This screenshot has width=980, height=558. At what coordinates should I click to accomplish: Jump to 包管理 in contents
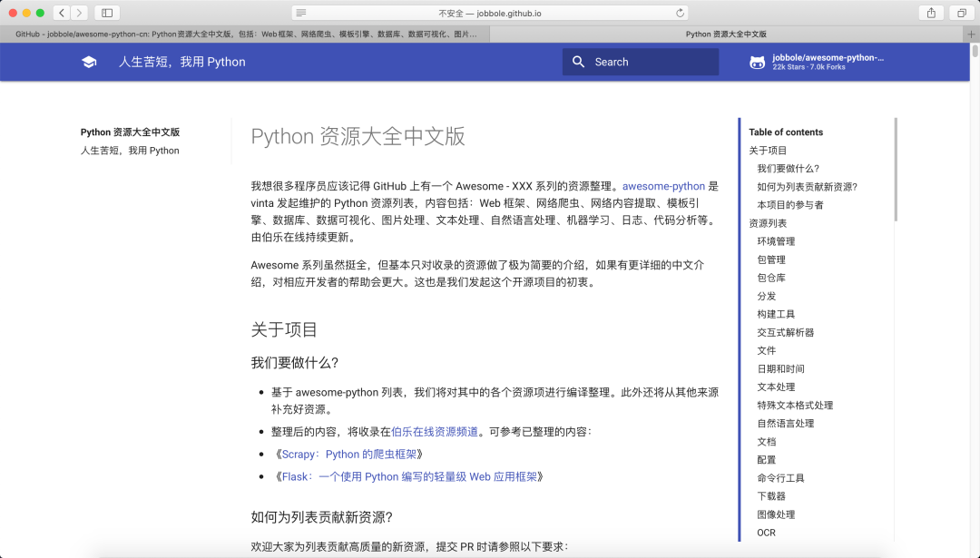tap(771, 259)
